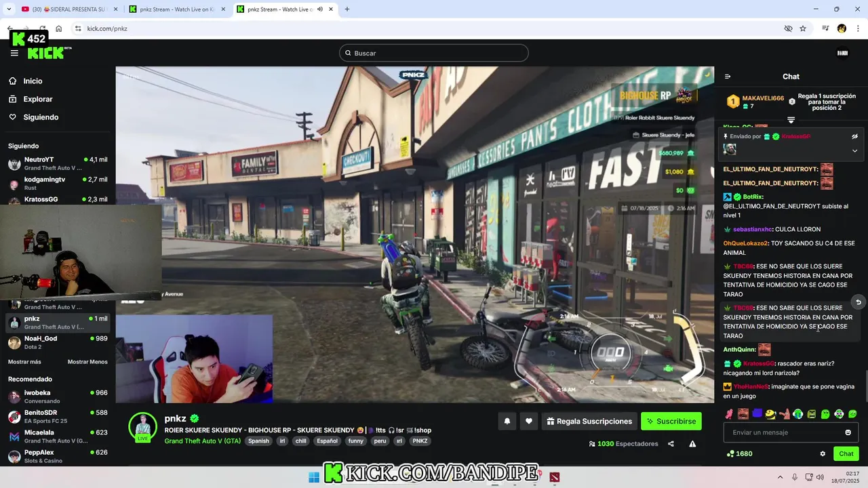Select the peru tag
Screen dimensions: 868x488
(x=380, y=441)
